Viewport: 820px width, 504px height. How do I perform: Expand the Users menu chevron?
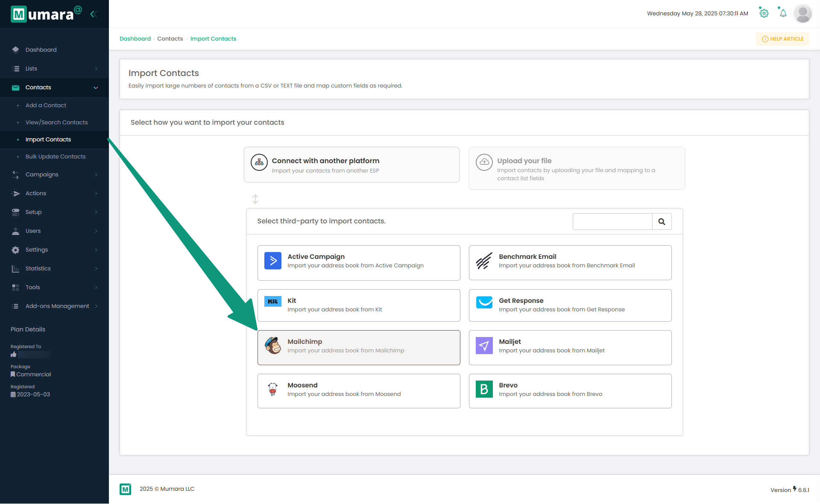[x=96, y=231]
